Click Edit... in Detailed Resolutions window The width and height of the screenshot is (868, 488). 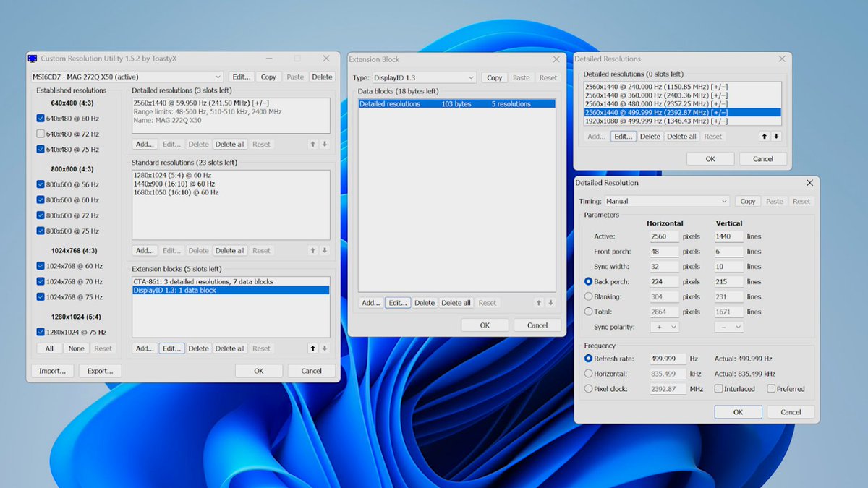point(623,136)
